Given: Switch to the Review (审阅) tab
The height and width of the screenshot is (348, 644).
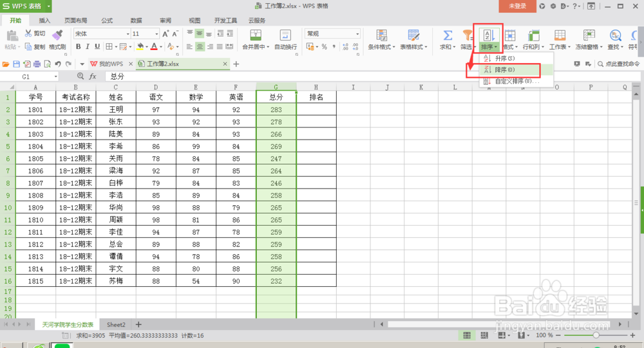Looking at the screenshot, I should click(x=165, y=20).
